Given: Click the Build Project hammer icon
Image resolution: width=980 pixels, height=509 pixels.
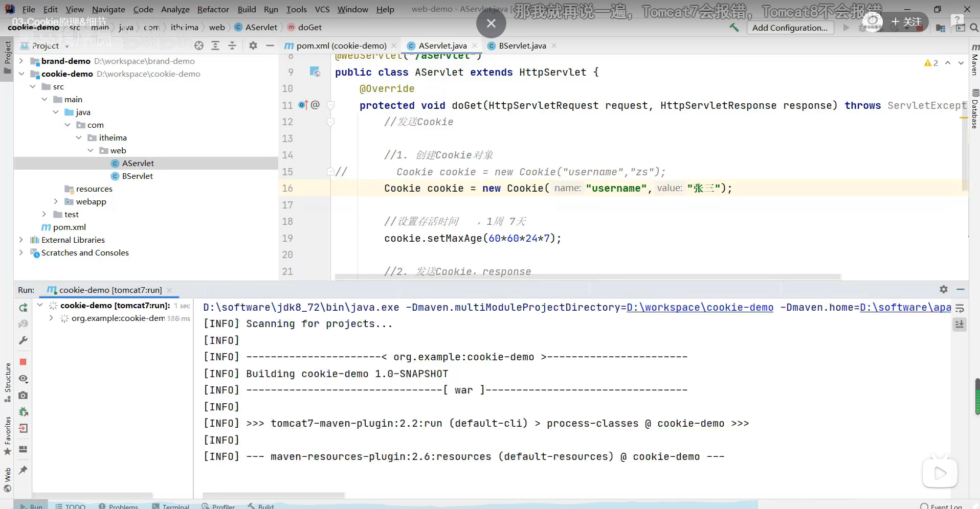Looking at the screenshot, I should tap(734, 28).
